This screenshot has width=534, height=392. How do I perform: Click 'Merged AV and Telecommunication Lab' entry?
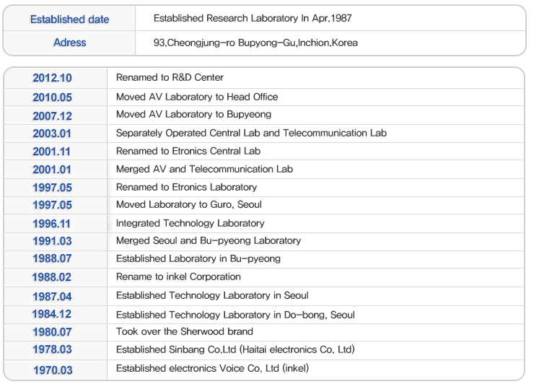tap(204, 169)
